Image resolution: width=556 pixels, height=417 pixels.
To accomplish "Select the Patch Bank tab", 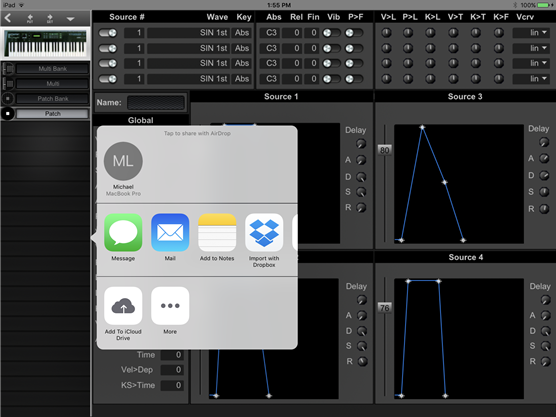I will point(52,99).
